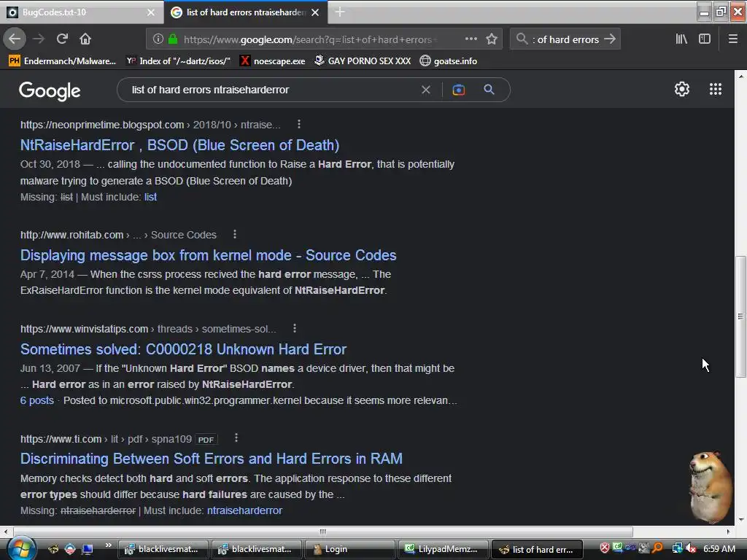This screenshot has width=747, height=560.
Task: Go back to the previous page
Action: [x=15, y=39]
